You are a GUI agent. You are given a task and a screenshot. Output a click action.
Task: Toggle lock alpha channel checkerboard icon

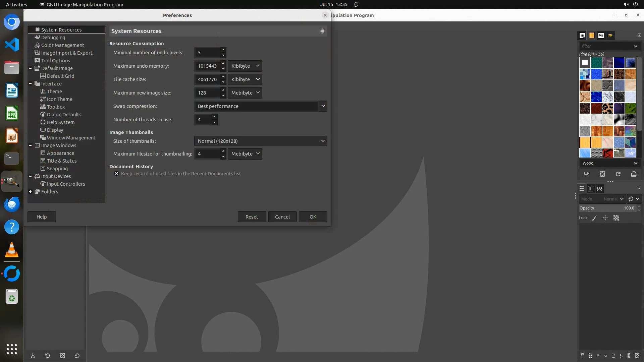616,218
